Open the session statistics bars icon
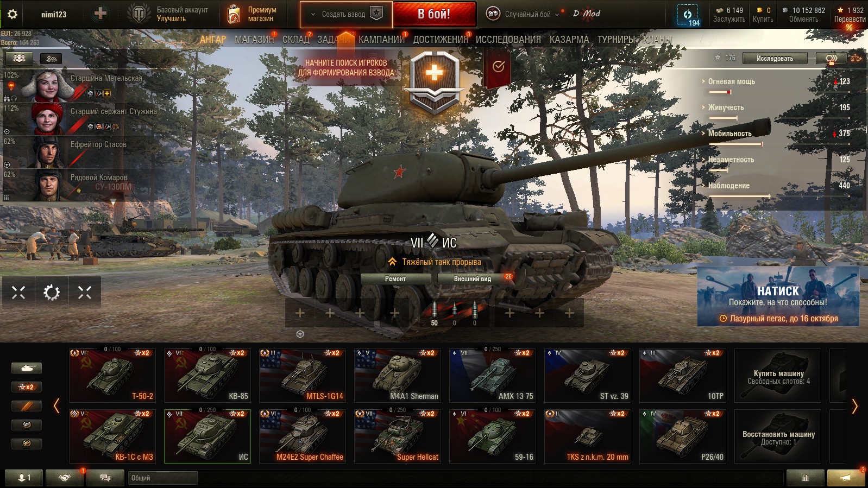The image size is (868, 488). point(805,478)
